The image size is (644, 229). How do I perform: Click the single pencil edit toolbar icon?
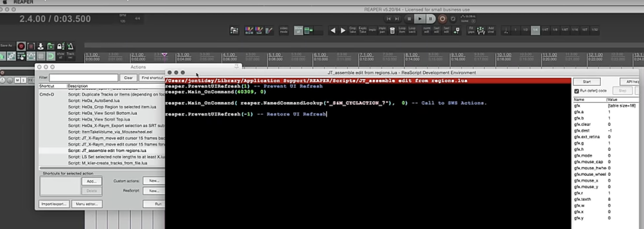click(x=269, y=31)
